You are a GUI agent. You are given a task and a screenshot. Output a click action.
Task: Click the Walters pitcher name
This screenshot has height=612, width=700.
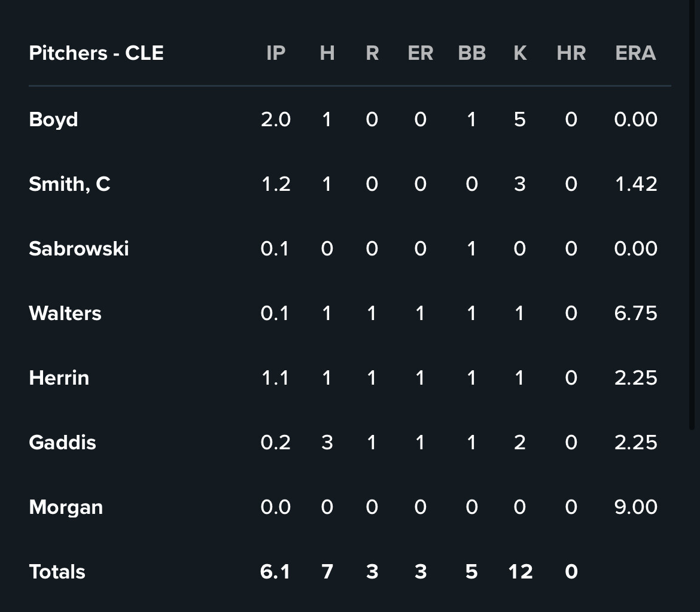click(x=65, y=313)
